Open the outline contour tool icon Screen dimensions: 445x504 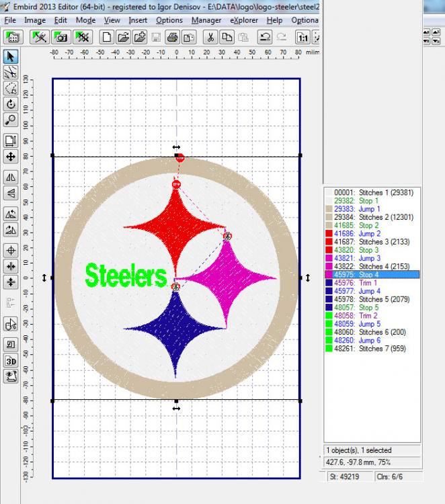click(x=11, y=345)
